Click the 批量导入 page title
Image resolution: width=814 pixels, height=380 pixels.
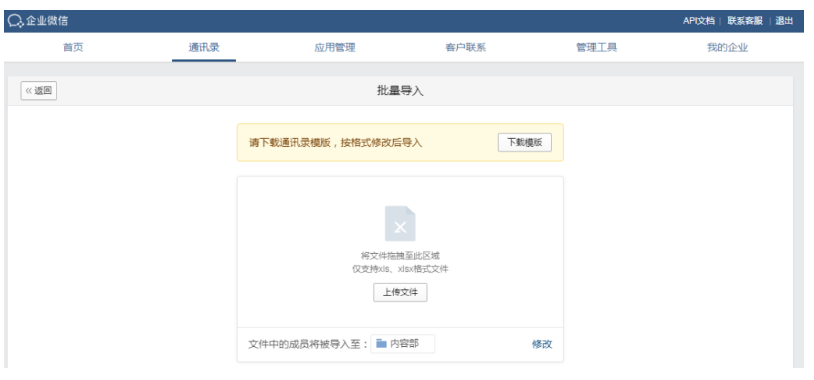pyautogui.click(x=400, y=91)
